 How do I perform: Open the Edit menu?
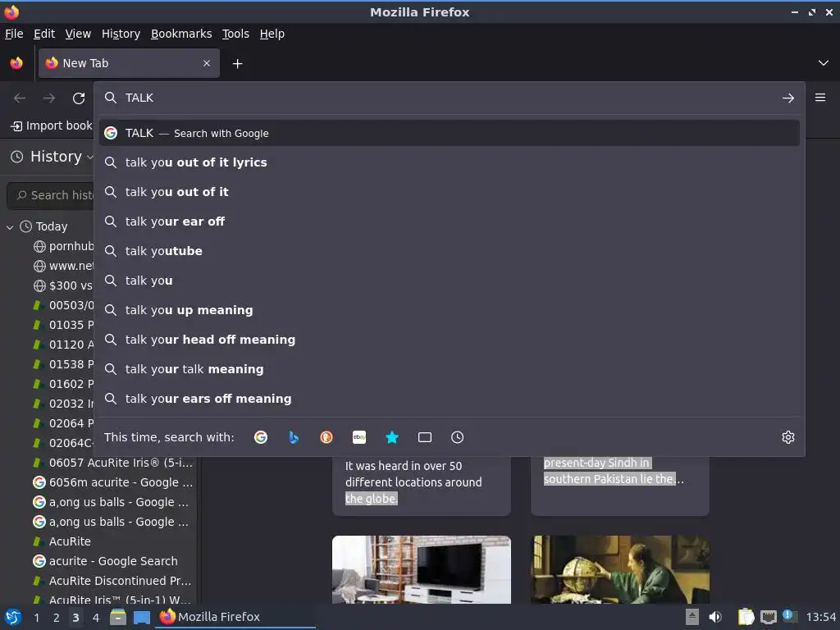coord(44,34)
